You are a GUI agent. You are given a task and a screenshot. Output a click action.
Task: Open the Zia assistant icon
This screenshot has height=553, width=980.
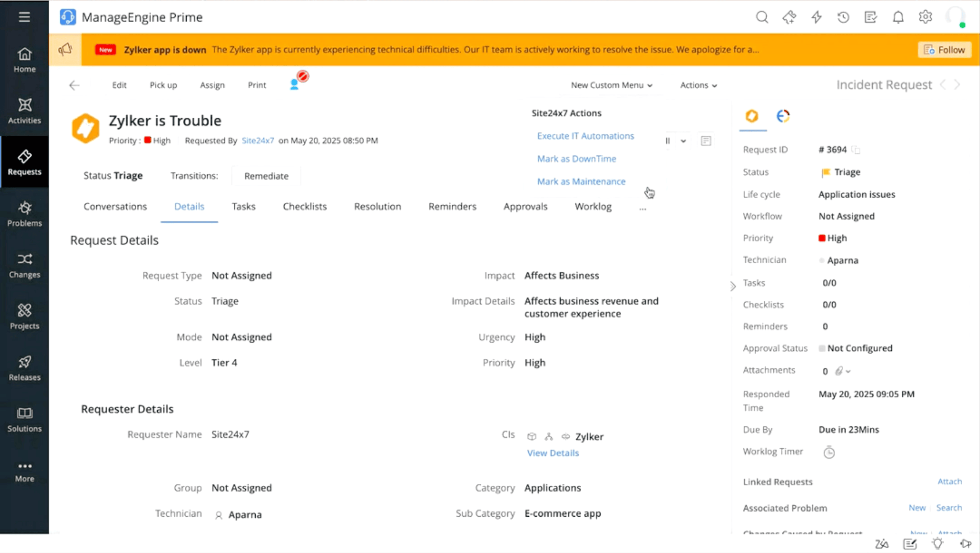881,544
